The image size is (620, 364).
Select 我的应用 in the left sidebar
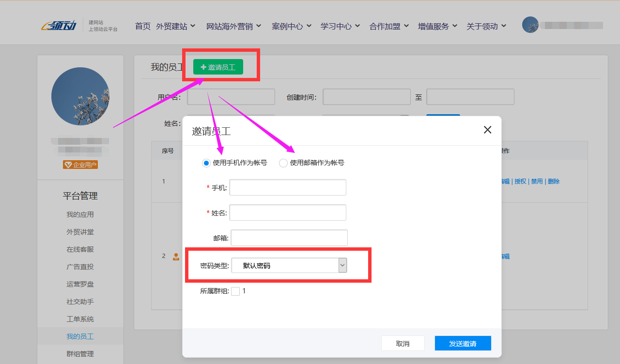point(80,214)
